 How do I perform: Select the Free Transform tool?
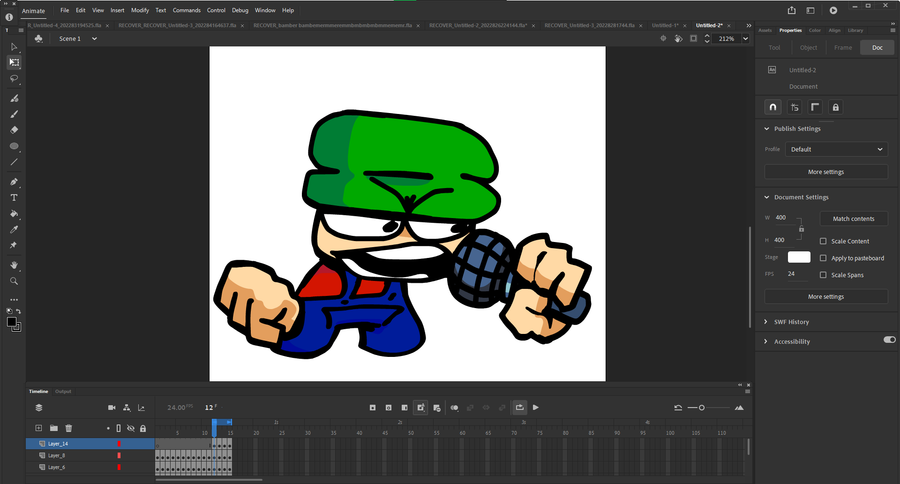coord(14,62)
